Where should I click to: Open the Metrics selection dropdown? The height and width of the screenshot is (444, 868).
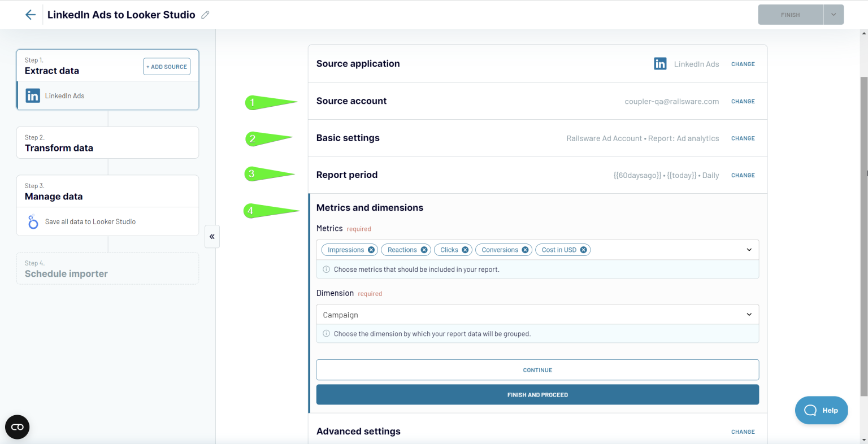click(x=749, y=249)
